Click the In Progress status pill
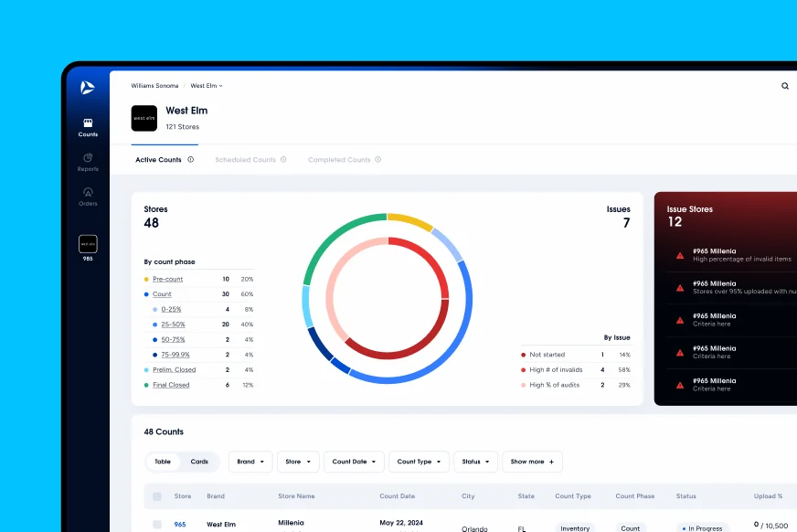Screen dimensions: 797x532 702,527
